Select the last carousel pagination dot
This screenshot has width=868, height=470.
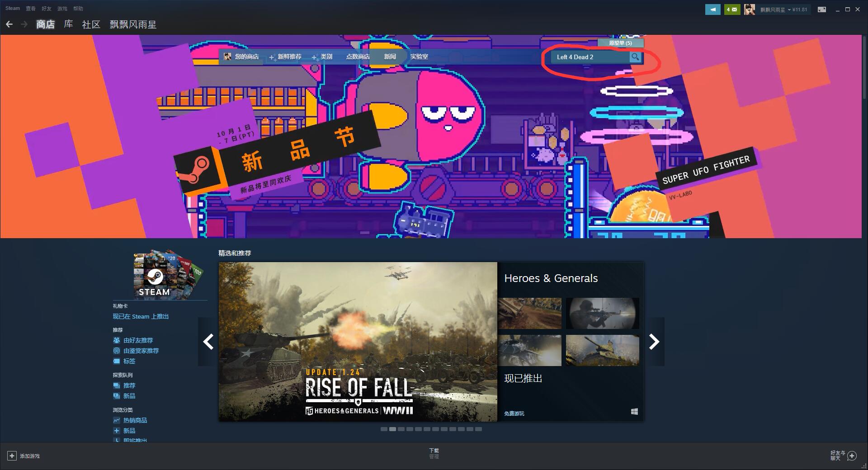pyautogui.click(x=478, y=429)
